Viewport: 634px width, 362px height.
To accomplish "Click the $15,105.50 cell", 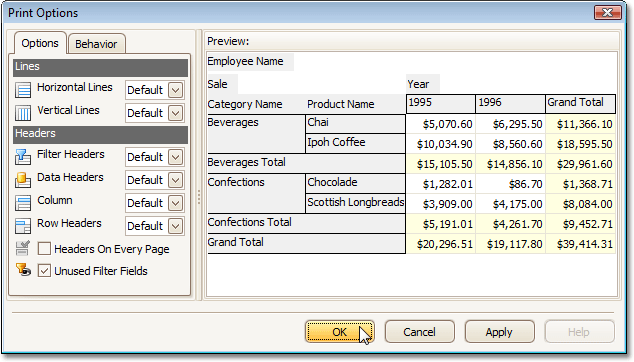I will (x=441, y=164).
